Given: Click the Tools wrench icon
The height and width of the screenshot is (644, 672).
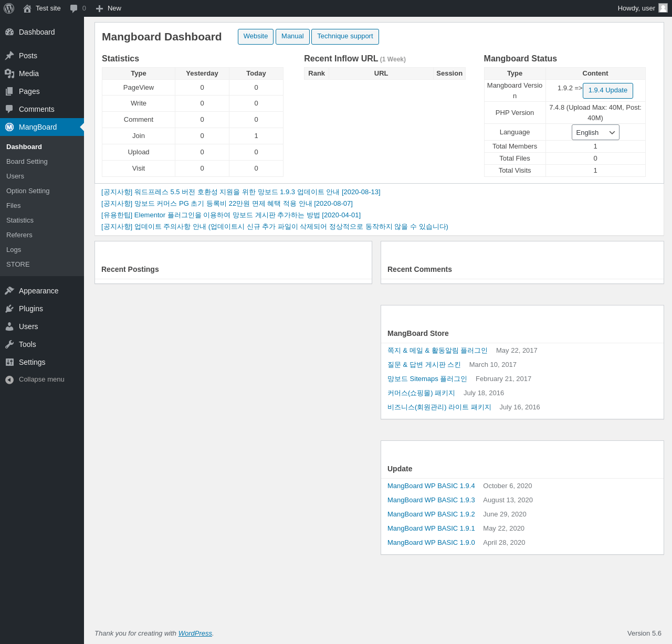Looking at the screenshot, I should coord(9,344).
